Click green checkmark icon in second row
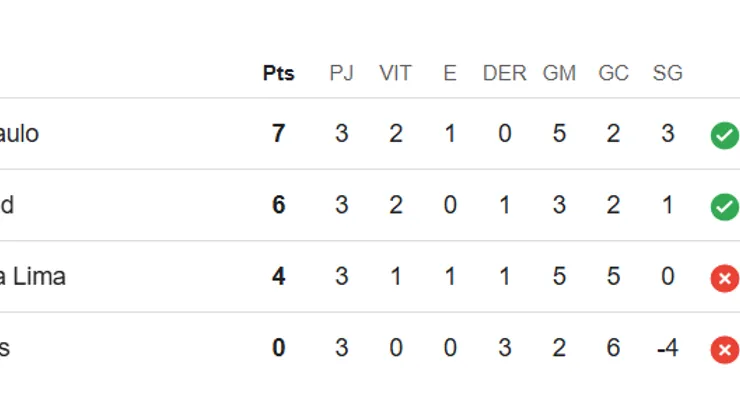The image size is (740, 416). 724,206
